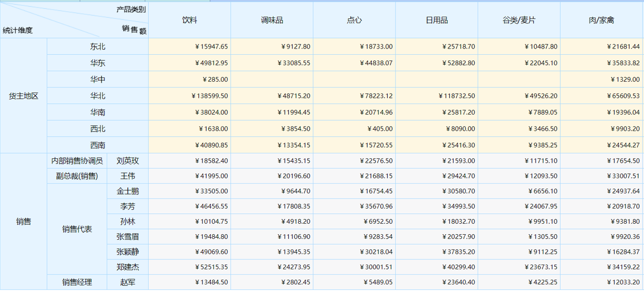Select the 日用品 column header
Screen dimensions: 644x291
click(x=436, y=20)
